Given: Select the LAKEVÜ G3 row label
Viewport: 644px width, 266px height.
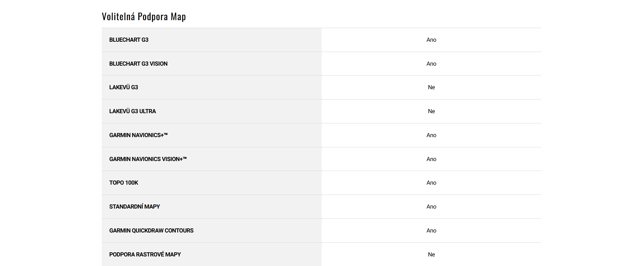Looking at the screenshot, I should [x=124, y=88].
